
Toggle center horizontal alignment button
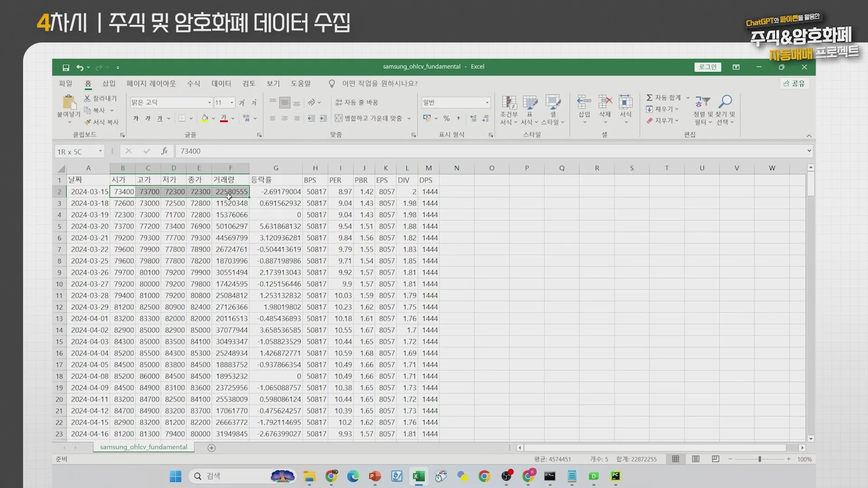284,118
